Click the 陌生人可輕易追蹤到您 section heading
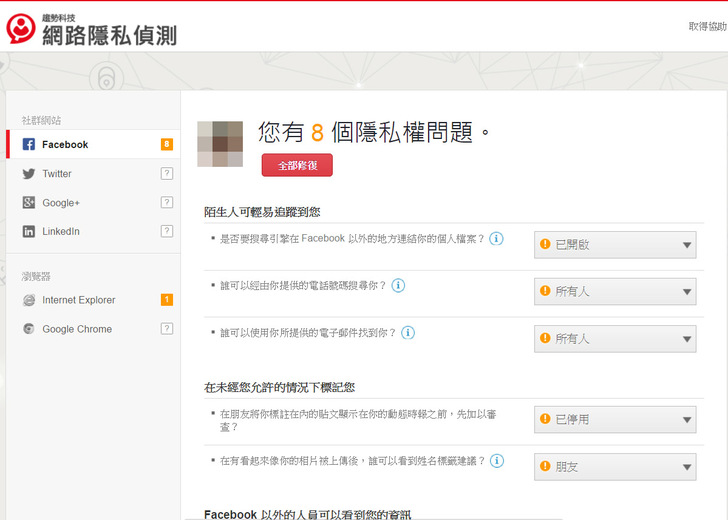The width and height of the screenshot is (728, 520). pyautogui.click(x=262, y=212)
